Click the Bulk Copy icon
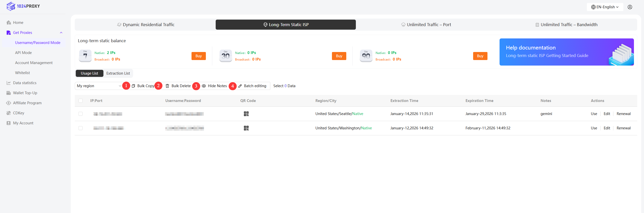The width and height of the screenshot is (644, 213). pyautogui.click(x=133, y=86)
